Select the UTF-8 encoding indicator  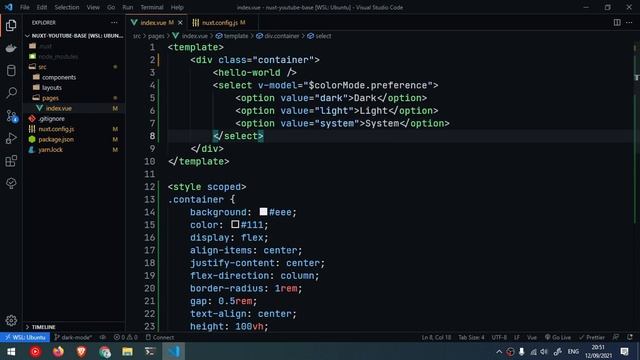coord(499,338)
